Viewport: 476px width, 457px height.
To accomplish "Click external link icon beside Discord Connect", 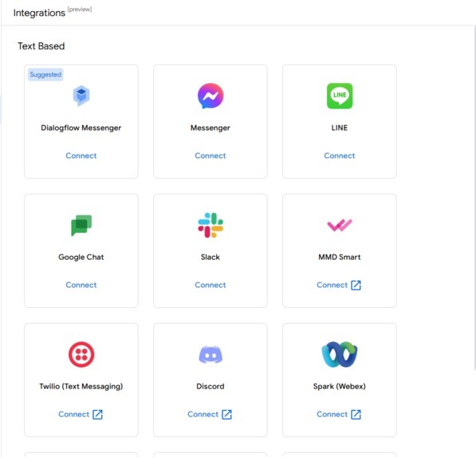I will [x=226, y=415].
